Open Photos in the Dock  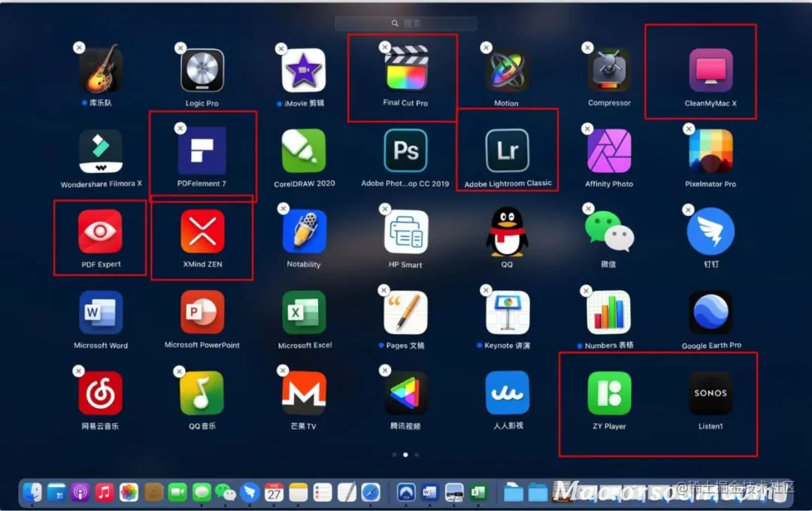coord(129,492)
